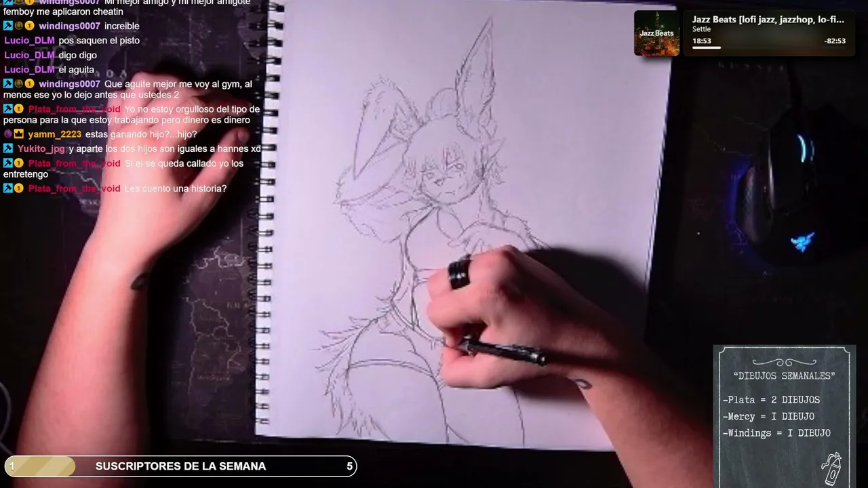
Task: Click the spray can icon in Dibujos Semanales panel
Action: click(831, 469)
